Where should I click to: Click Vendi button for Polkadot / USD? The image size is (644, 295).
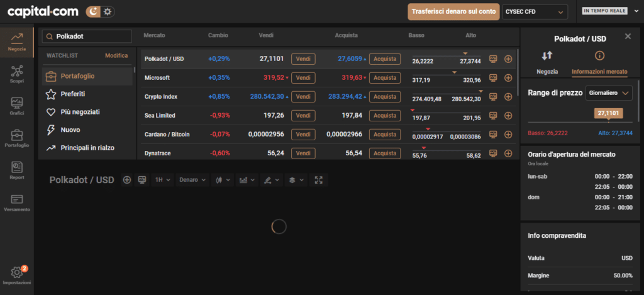(x=303, y=58)
